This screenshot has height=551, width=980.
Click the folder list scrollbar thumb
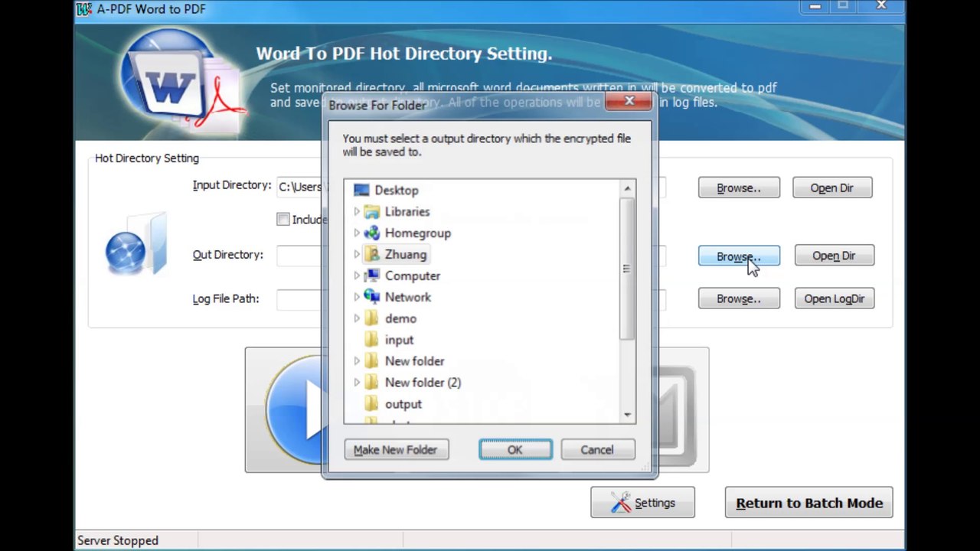627,269
